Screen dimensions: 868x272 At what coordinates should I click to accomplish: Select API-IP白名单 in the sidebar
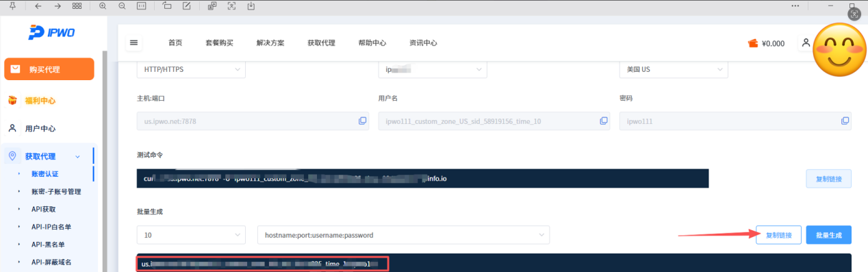click(51, 226)
